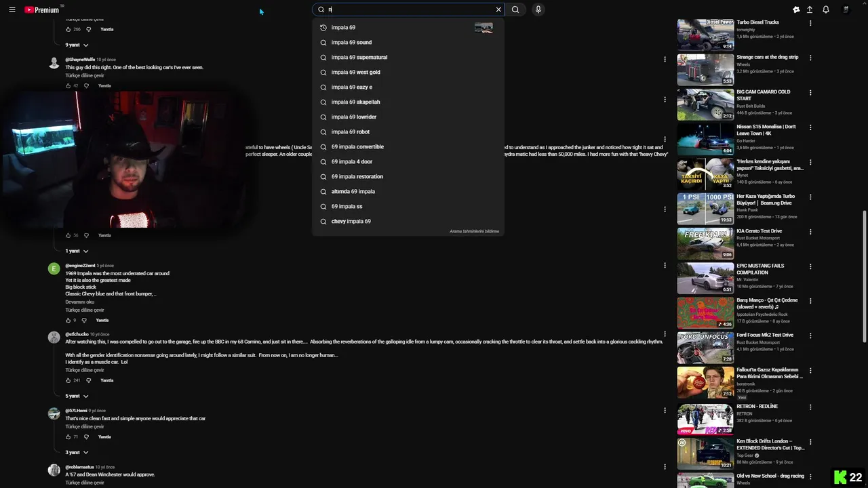Open the Kick overlay icon beside 22
Image resolution: width=868 pixels, height=488 pixels.
pos(840,477)
